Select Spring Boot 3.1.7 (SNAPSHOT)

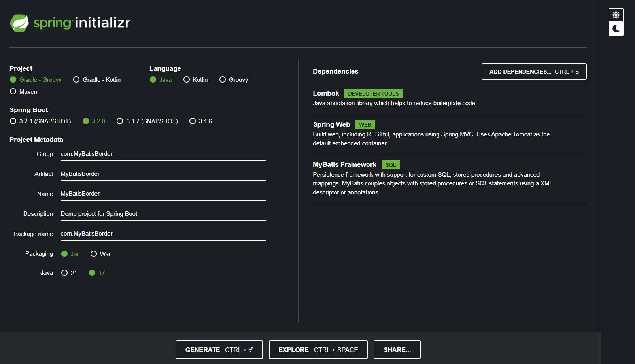pos(147,121)
